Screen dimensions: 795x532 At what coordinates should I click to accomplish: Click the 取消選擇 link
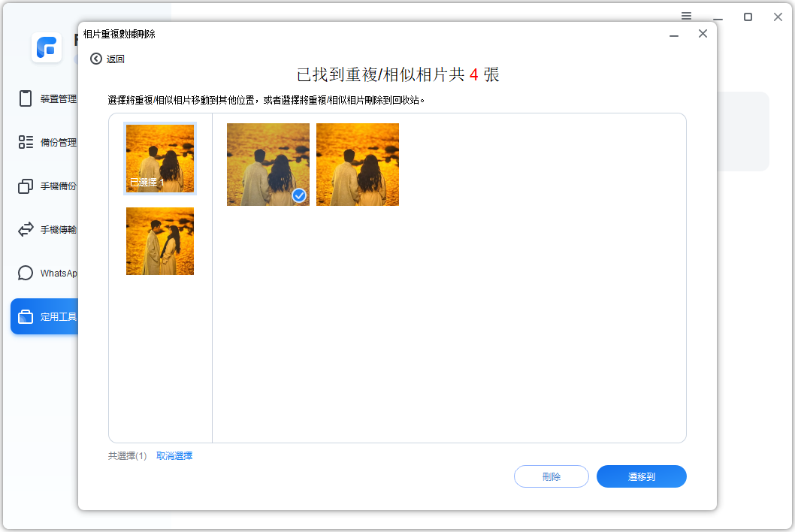click(174, 455)
